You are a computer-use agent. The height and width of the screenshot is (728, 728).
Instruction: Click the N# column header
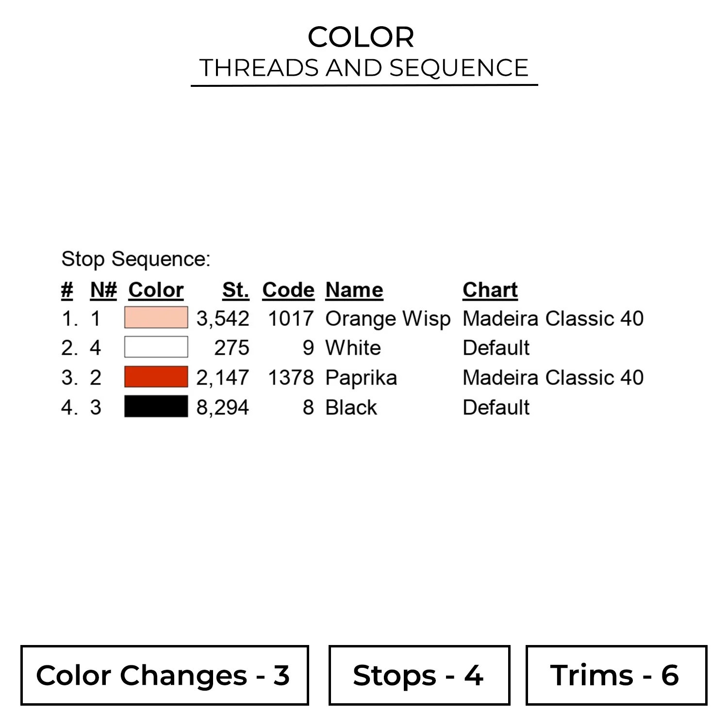tap(103, 290)
